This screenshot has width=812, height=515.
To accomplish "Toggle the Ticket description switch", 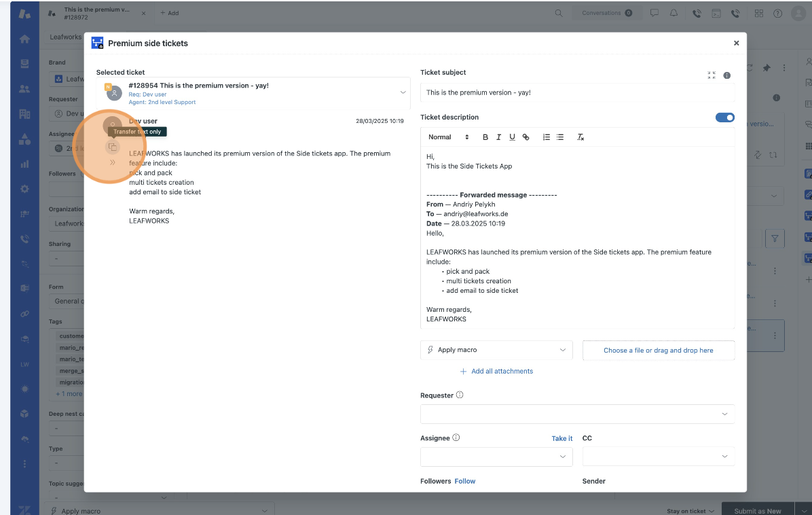I will pos(725,118).
